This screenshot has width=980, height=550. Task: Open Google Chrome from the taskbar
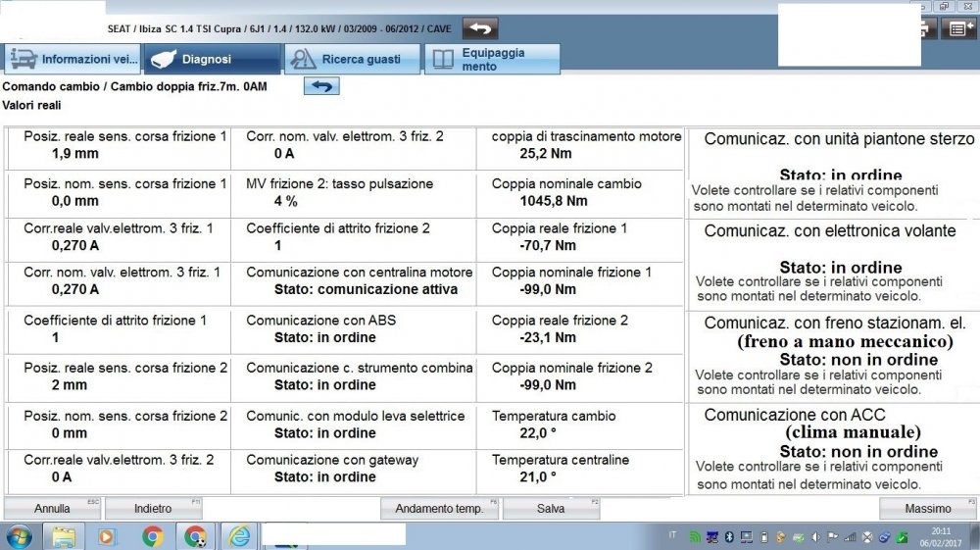pyautogui.click(x=152, y=536)
